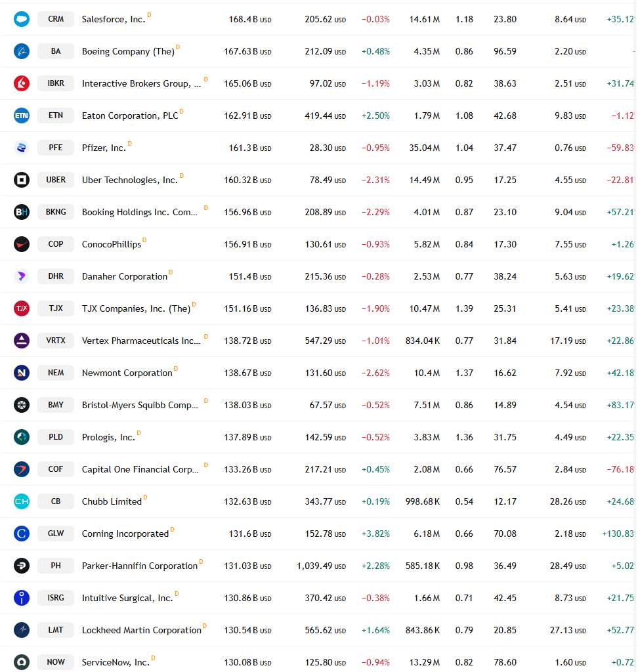Click the Newmont N logo icon

click(x=22, y=373)
